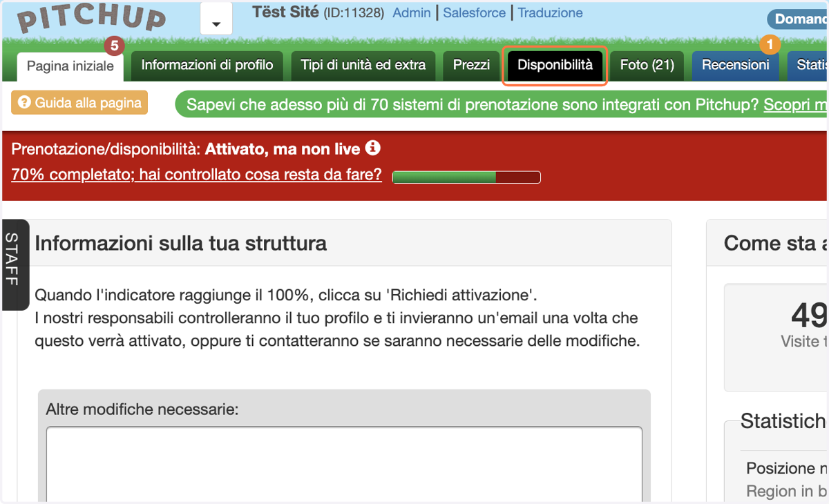Open the Informazioni di profilo tab

[x=207, y=66]
